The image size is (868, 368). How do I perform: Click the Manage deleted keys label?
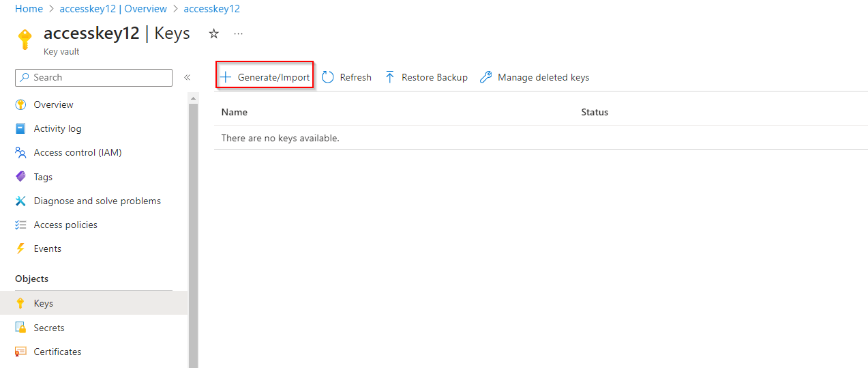543,77
